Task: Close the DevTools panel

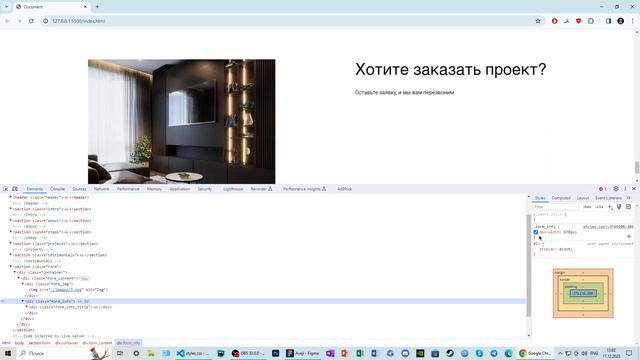Action: 634,189
